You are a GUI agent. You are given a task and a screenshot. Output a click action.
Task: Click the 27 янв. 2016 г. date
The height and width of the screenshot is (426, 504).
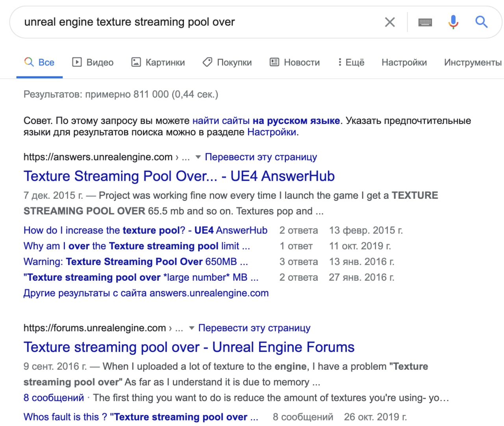(x=361, y=278)
